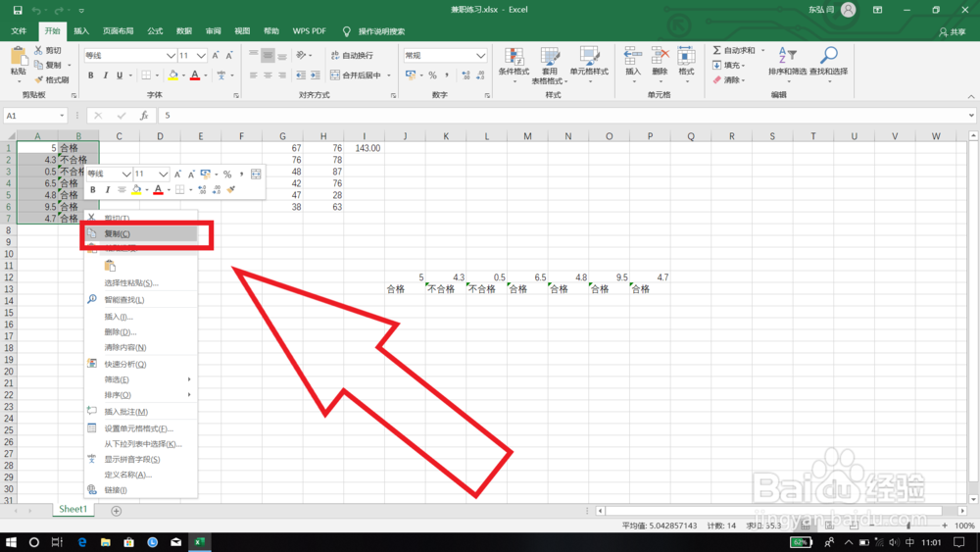Toggle Bold in the ribbon font group
Viewport: 980px width, 552px height.
click(x=90, y=75)
